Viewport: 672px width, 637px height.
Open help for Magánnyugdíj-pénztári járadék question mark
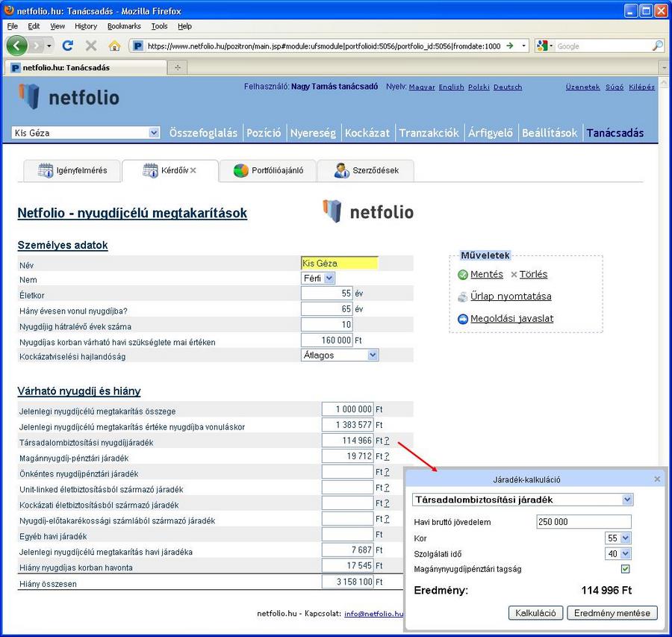point(387,456)
